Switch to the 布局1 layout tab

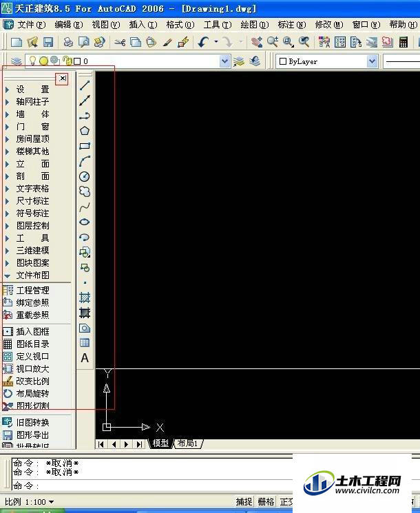(188, 443)
